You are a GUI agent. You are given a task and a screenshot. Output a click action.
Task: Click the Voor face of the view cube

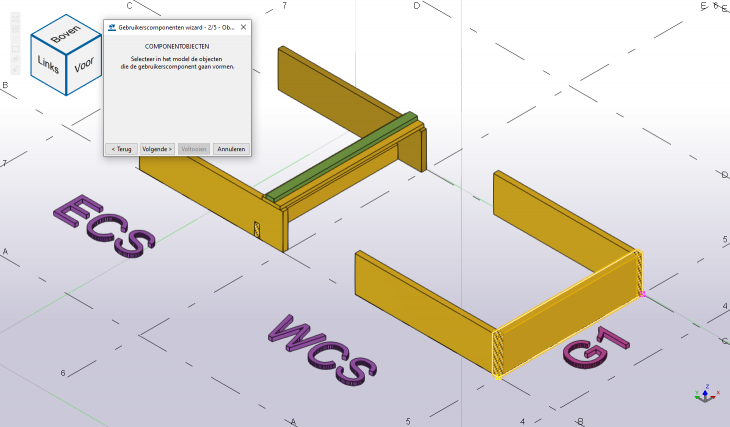(x=84, y=65)
